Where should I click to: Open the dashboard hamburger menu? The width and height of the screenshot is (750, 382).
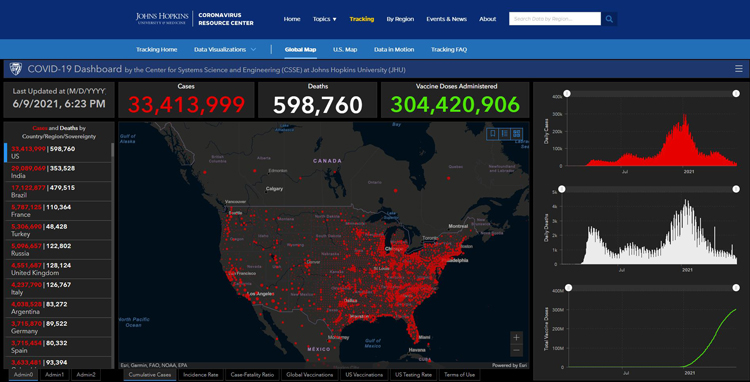pyautogui.click(x=739, y=69)
